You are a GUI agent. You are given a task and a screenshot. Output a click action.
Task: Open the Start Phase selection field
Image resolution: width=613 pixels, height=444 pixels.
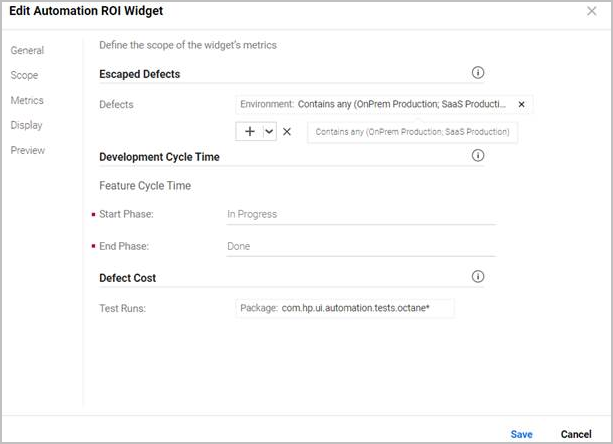(360, 214)
